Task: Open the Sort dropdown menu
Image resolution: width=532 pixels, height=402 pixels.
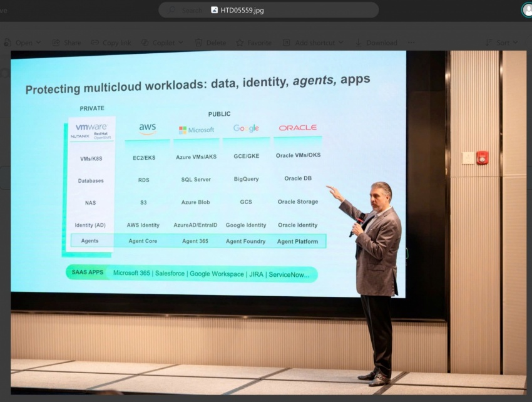Action: (514, 42)
